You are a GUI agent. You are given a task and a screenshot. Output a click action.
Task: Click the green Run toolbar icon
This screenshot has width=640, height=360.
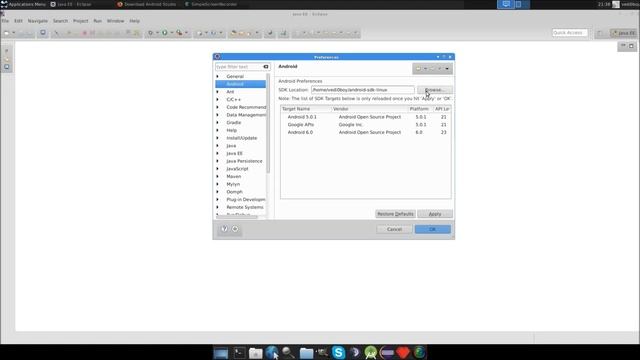click(164, 33)
